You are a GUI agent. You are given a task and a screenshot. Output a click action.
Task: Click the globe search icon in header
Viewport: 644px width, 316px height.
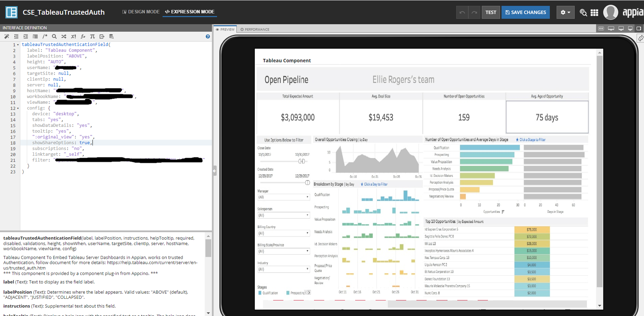click(x=583, y=13)
